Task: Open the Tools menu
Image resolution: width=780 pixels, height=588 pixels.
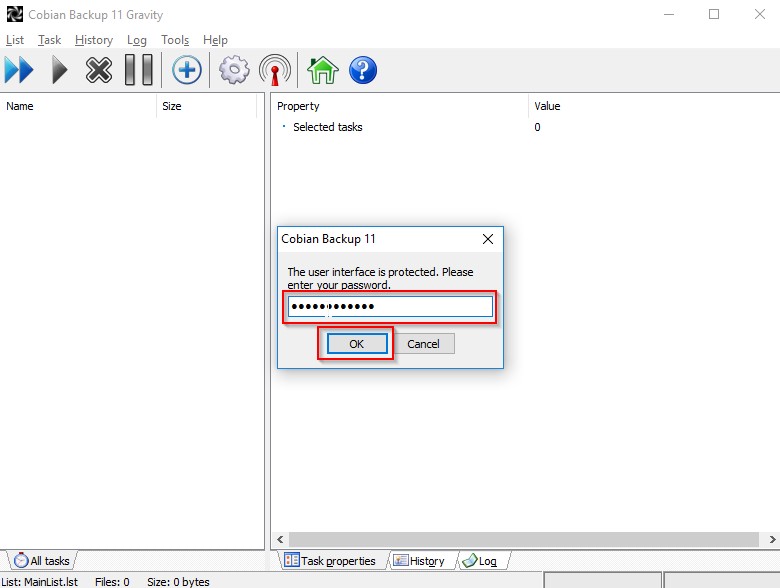Action: coord(174,40)
